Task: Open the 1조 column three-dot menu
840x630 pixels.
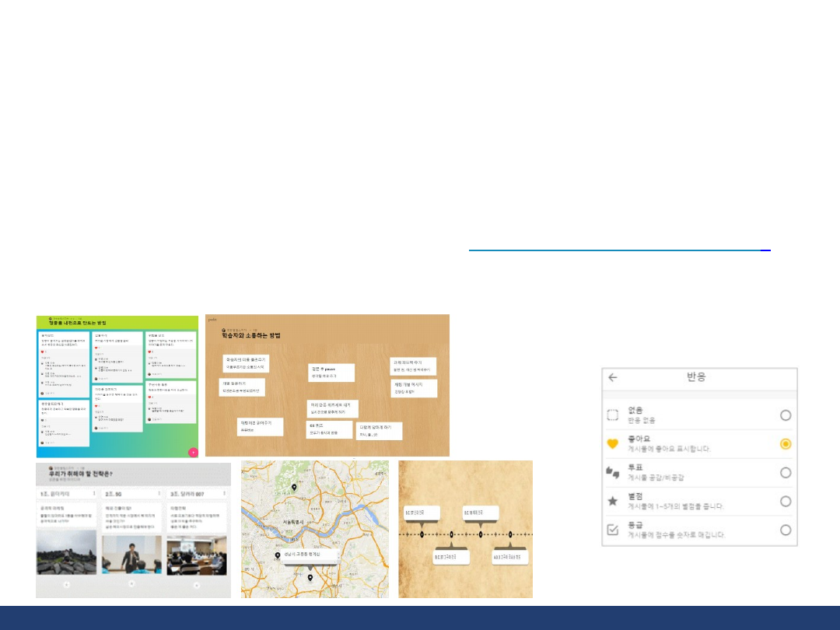Action: coord(94,494)
